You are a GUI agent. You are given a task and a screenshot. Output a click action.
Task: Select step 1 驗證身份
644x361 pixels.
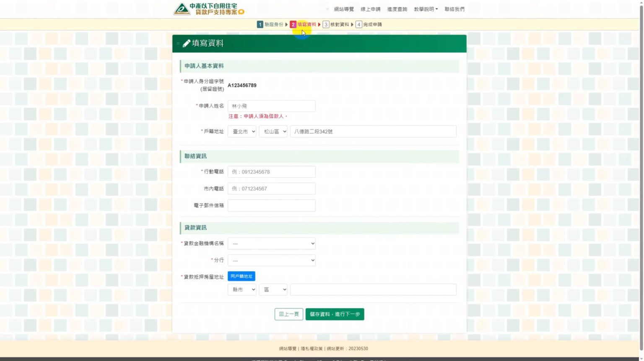(x=270, y=24)
